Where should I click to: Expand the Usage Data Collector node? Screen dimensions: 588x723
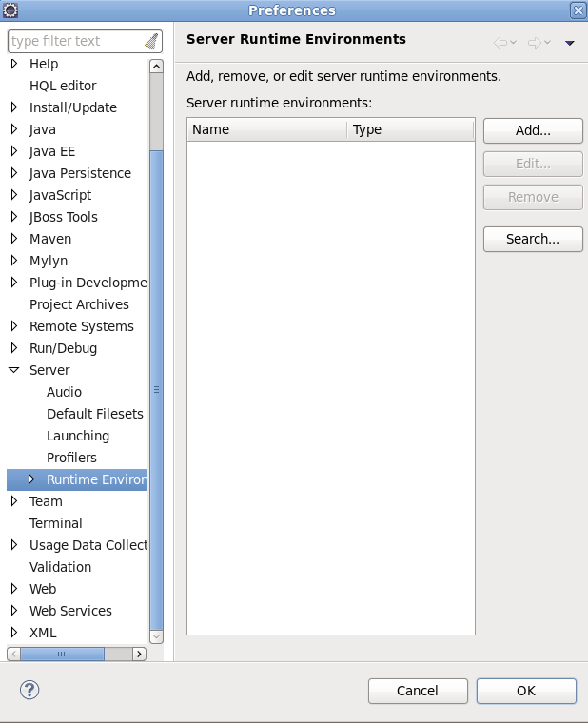(14, 545)
